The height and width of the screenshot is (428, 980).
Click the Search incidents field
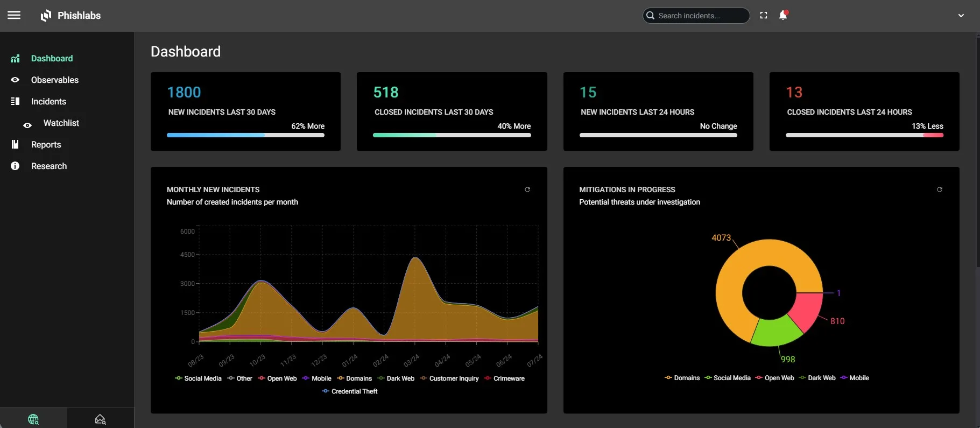coord(700,16)
